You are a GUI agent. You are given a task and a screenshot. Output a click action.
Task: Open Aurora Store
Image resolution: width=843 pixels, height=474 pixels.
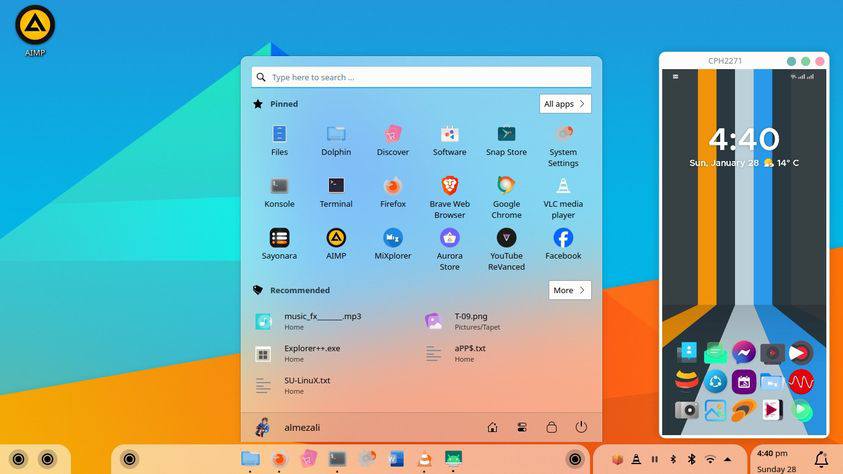[x=449, y=249]
